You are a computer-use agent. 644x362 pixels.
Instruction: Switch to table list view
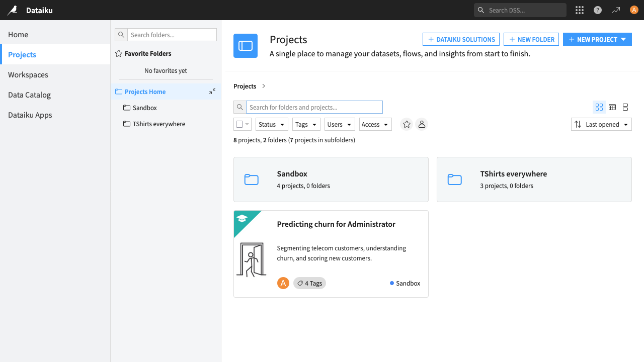(612, 107)
